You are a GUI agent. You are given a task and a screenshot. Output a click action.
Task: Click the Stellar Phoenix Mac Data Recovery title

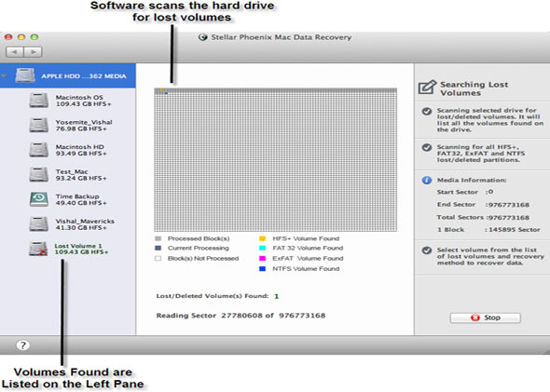(x=282, y=37)
